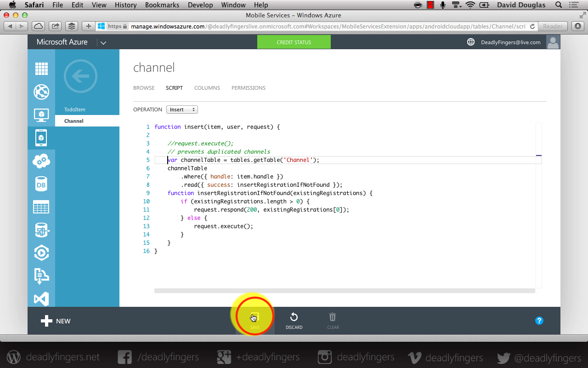Open Virtual Machines monitor icon in sidebar
This screenshot has width=588, height=368.
coord(41,115)
